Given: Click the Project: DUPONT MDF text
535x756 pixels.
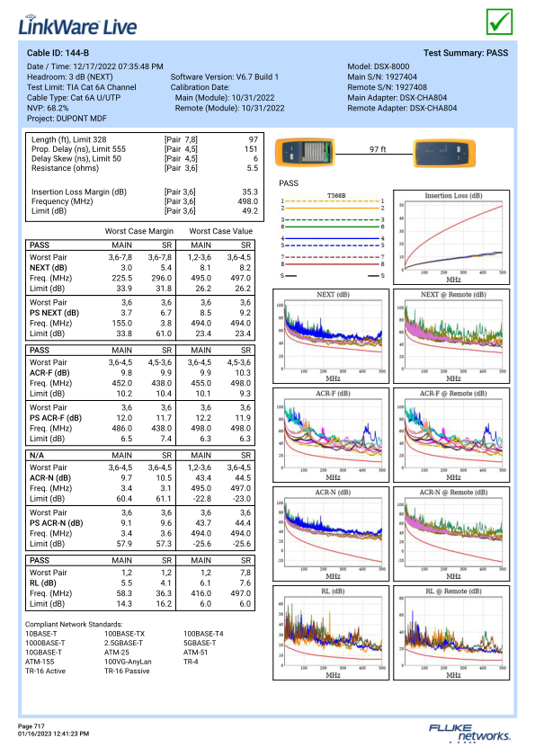Looking at the screenshot, I should [67, 118].
